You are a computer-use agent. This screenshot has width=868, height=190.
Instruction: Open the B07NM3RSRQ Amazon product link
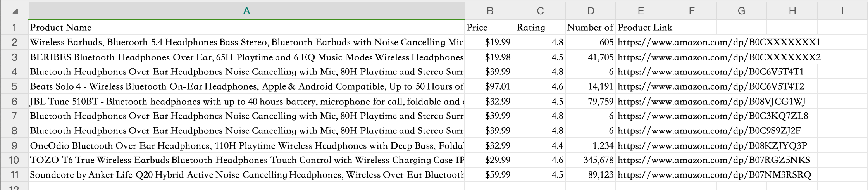(714, 175)
